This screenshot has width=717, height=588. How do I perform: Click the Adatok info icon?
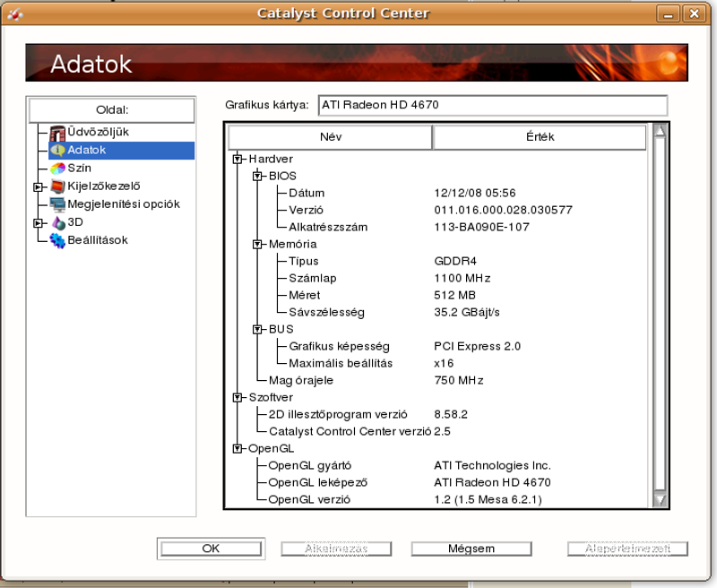[57, 150]
